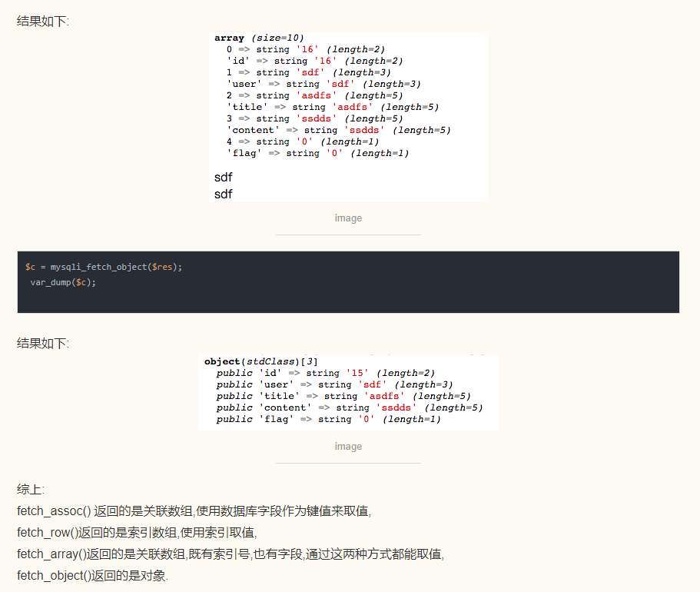Click the 'image' caption under array output
Viewport: 700px width, 592px height.
(x=348, y=218)
